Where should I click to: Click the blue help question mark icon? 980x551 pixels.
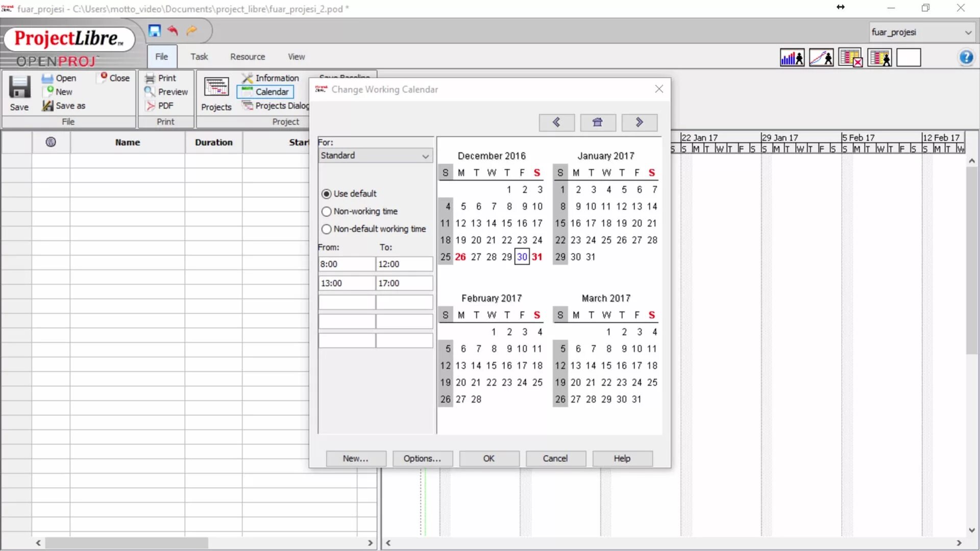(966, 58)
